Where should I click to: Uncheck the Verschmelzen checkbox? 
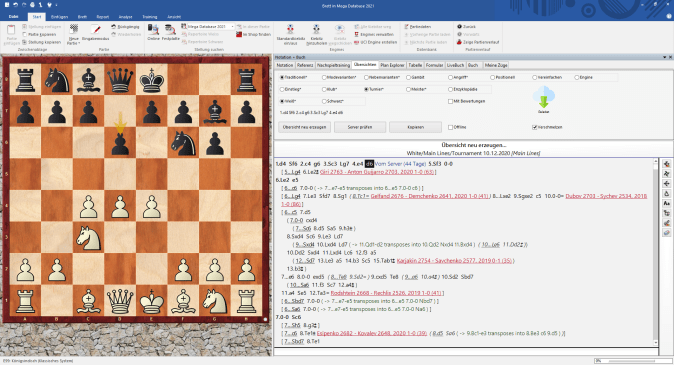click(x=535, y=127)
